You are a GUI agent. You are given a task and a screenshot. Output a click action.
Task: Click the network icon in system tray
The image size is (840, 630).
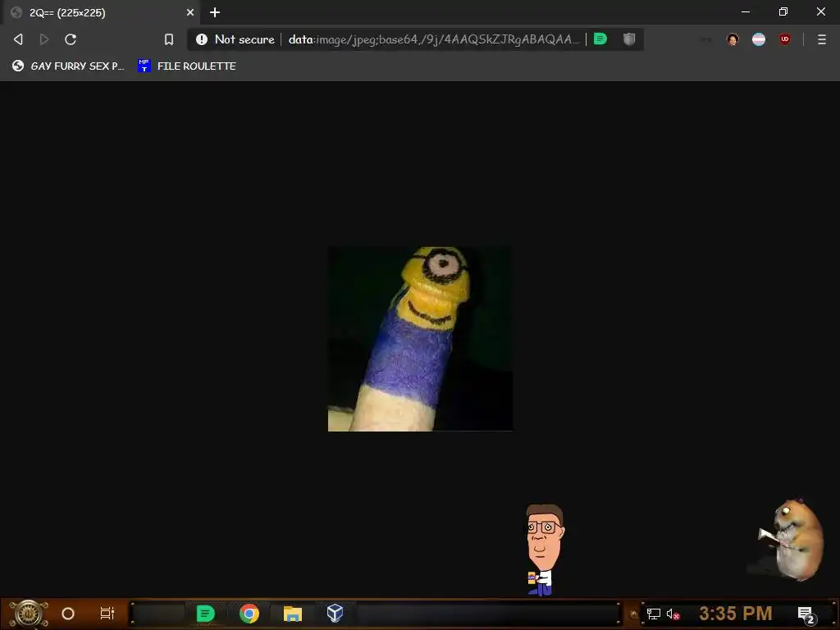(654, 614)
